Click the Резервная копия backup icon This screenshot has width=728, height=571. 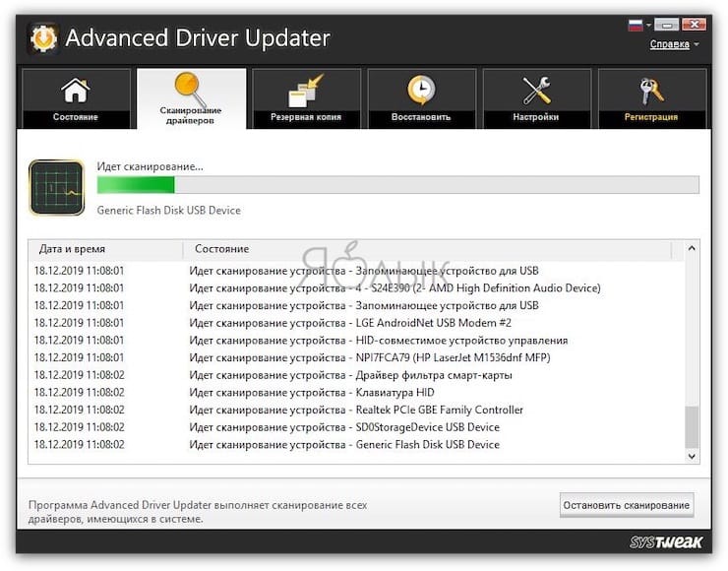pos(306,91)
